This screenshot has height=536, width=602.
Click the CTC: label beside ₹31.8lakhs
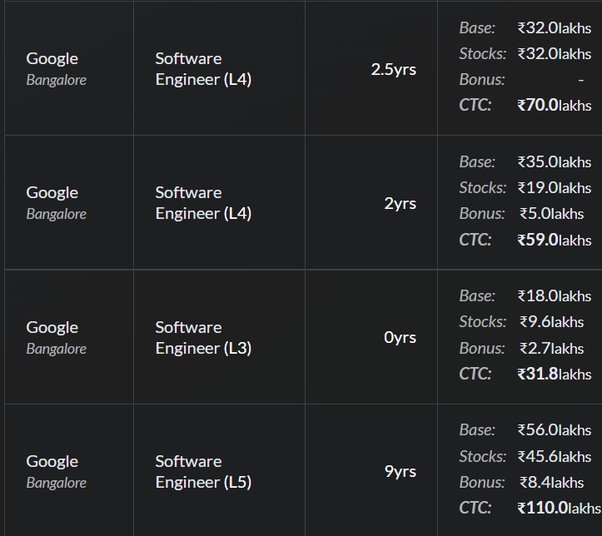click(x=475, y=374)
